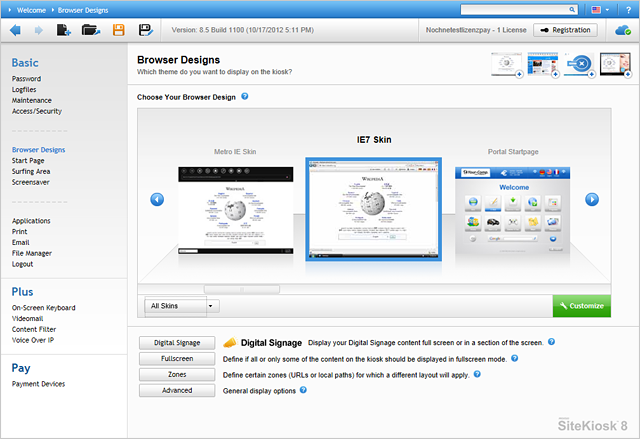
Task: Open a configuration with the folder icon
Action: pyautogui.click(x=91, y=30)
